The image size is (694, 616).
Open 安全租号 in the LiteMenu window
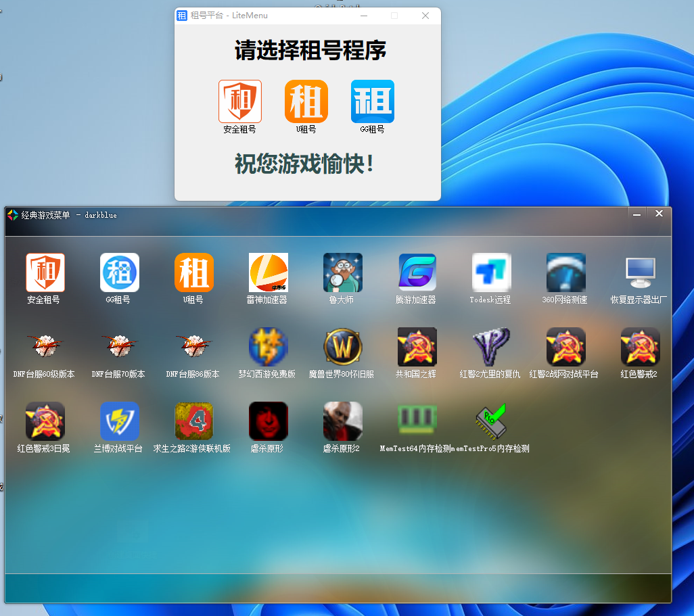click(x=240, y=101)
